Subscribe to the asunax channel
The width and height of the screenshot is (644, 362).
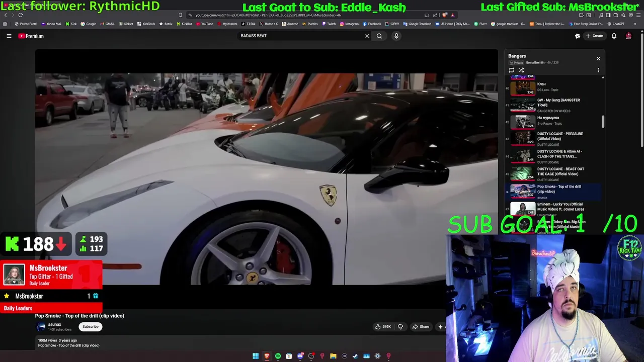click(x=91, y=327)
